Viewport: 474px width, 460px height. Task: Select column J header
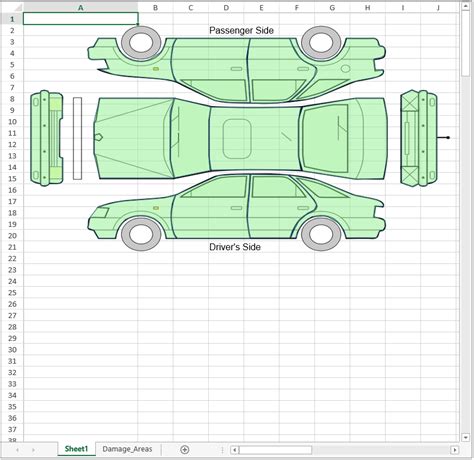pyautogui.click(x=439, y=7)
